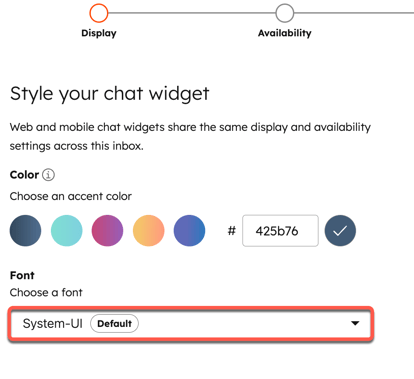414x379 pixels.
Task: Select the Display step circle
Action: pyautogui.click(x=99, y=13)
